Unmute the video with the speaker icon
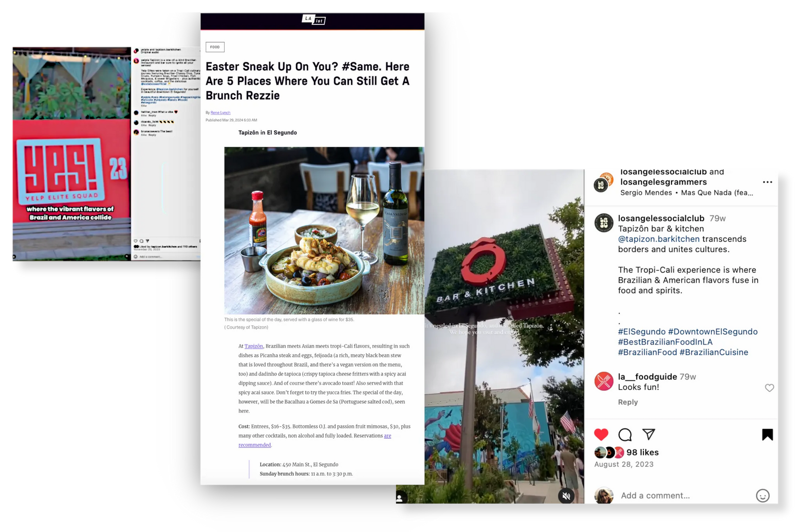The height and width of the screenshot is (532, 811). click(566, 496)
